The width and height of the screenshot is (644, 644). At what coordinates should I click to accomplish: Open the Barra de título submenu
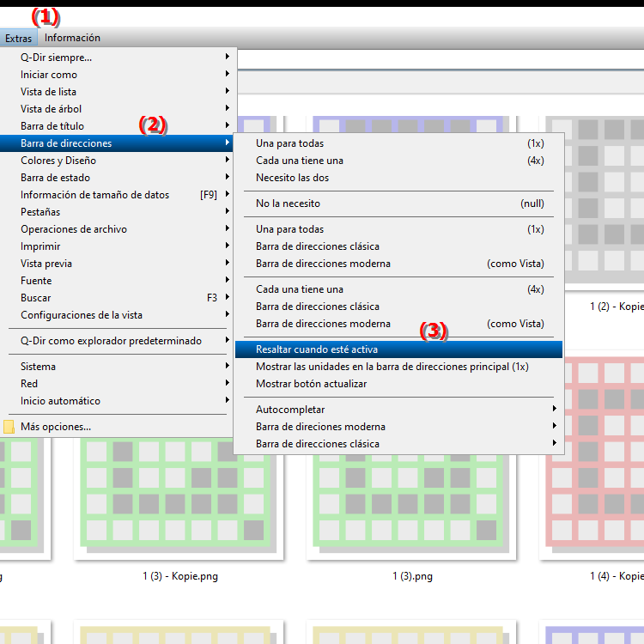[118, 126]
